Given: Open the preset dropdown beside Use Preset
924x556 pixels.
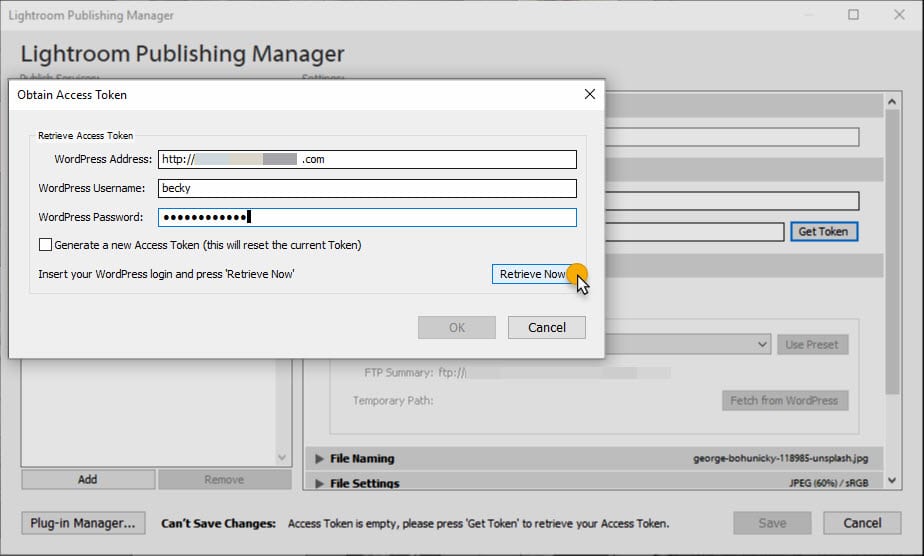Looking at the screenshot, I should 762,345.
